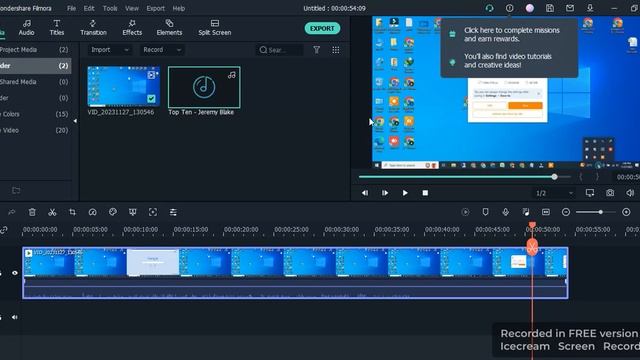Open the Elements tab

coord(169,27)
